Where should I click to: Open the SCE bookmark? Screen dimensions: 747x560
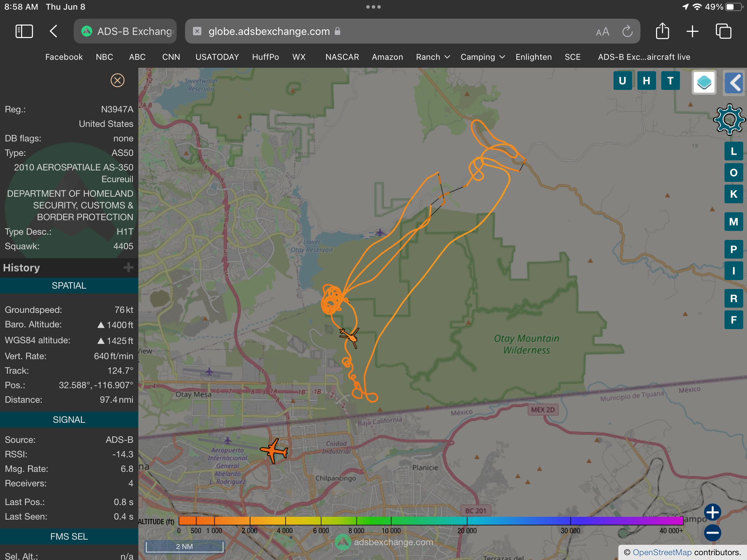573,57
